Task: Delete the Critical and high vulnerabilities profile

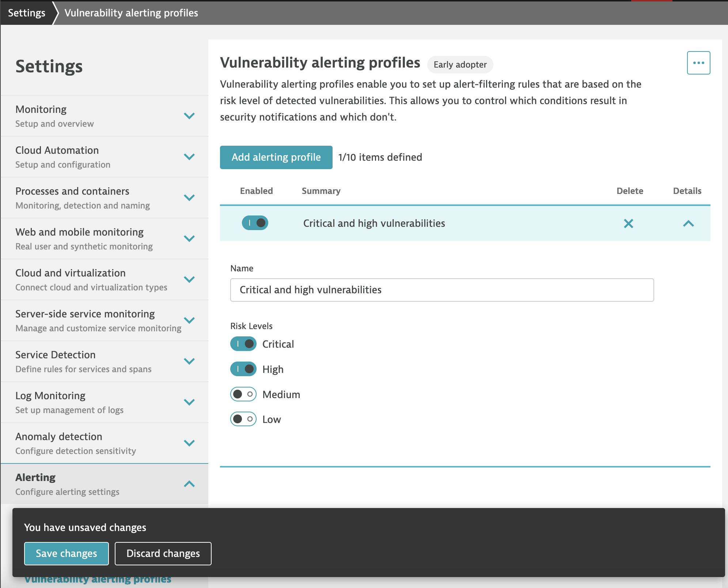Action: click(x=628, y=224)
